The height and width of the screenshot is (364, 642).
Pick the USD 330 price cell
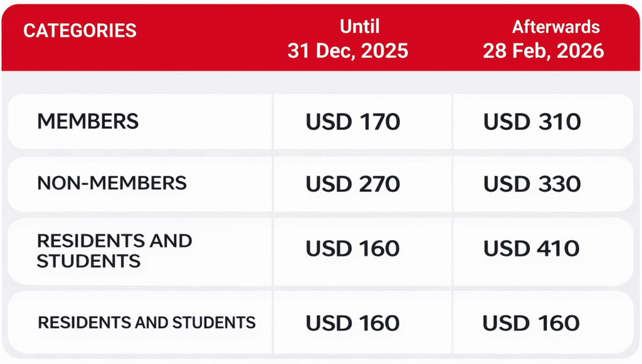click(532, 184)
